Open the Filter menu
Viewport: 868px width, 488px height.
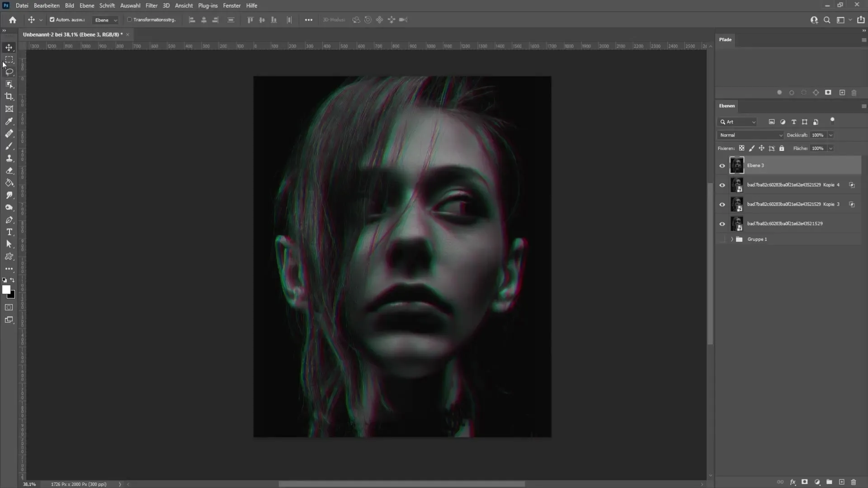coord(151,5)
